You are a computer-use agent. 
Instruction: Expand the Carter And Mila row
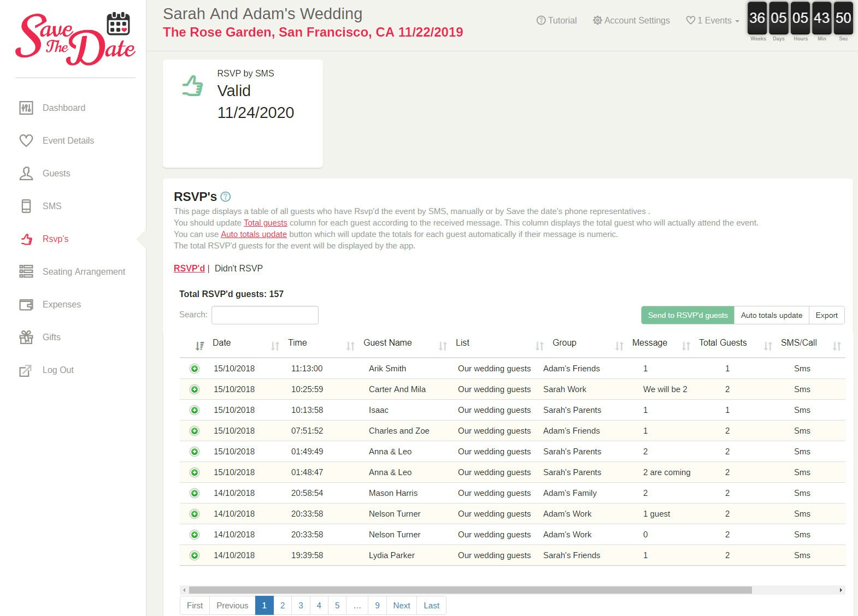click(195, 389)
